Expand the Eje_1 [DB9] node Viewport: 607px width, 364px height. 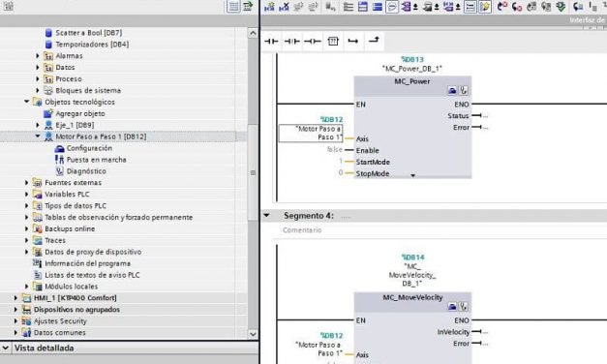pyautogui.click(x=38, y=125)
